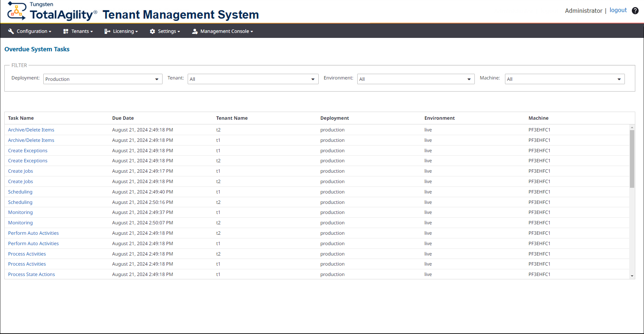Select the Monitoring task for t2

coord(20,222)
